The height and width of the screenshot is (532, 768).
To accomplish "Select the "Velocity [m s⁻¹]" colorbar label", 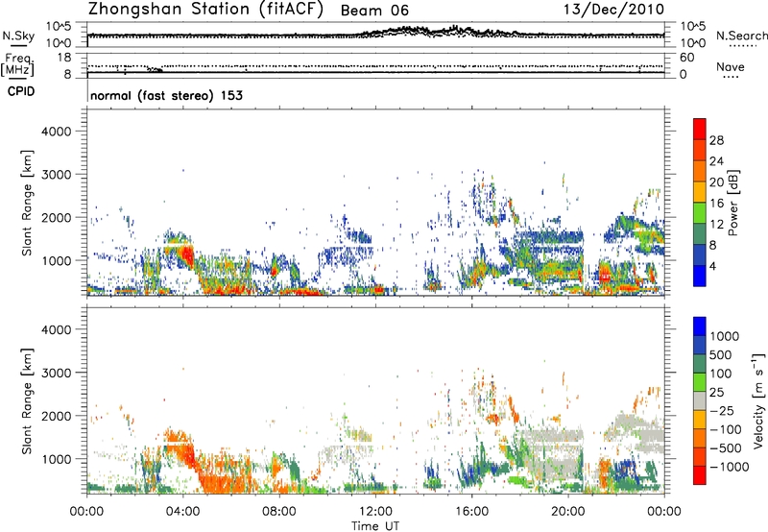I will (x=758, y=401).
